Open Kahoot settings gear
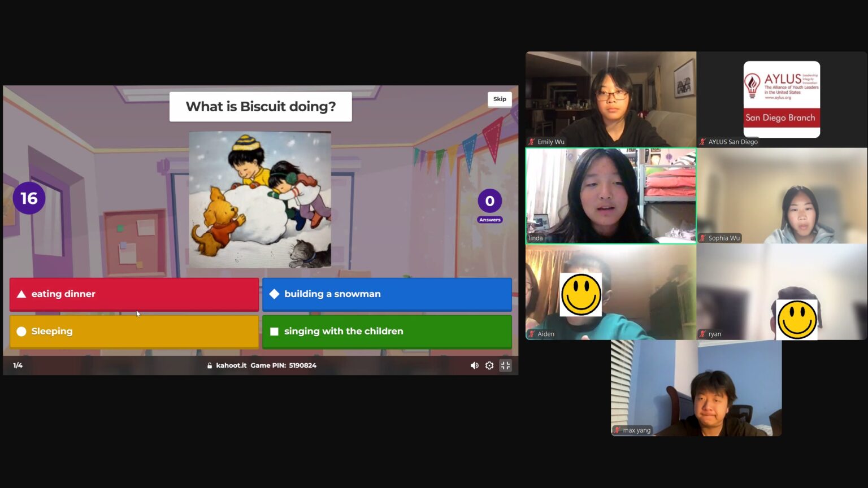This screenshot has height=488, width=868. [489, 365]
